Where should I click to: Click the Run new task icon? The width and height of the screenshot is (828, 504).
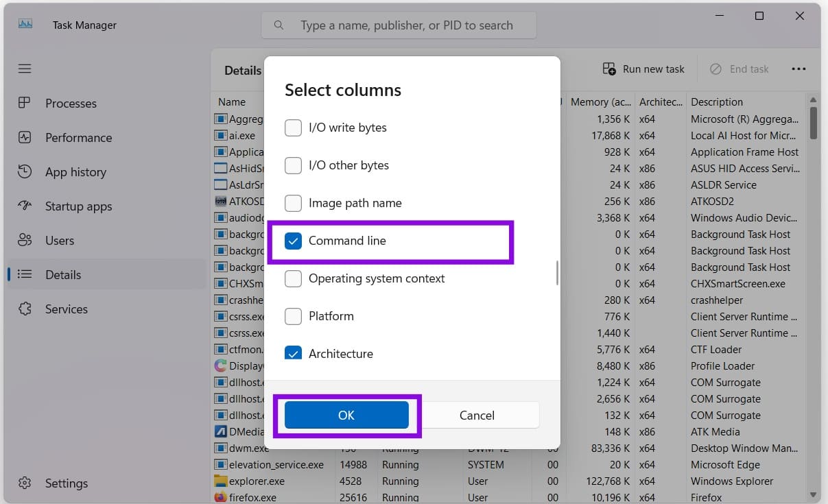pyautogui.click(x=609, y=69)
